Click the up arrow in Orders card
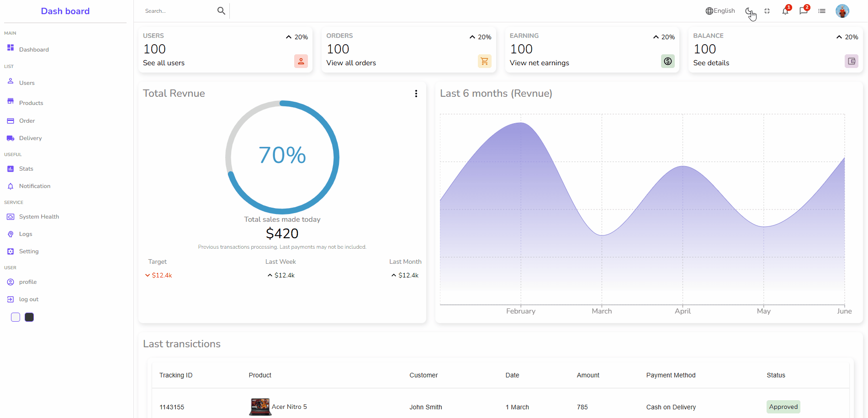 (x=472, y=37)
